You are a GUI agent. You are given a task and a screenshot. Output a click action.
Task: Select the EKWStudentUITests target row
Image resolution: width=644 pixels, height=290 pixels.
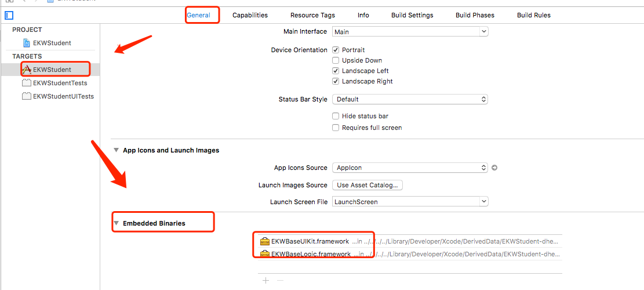pos(50,96)
